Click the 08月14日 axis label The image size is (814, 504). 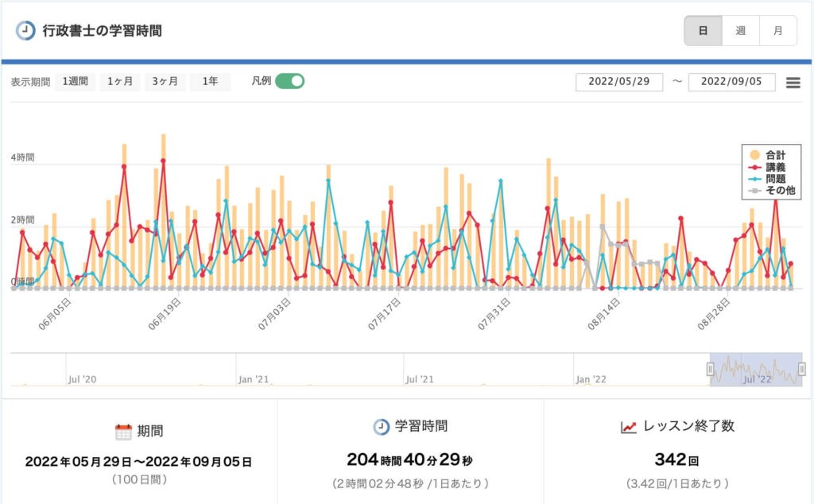tap(604, 314)
